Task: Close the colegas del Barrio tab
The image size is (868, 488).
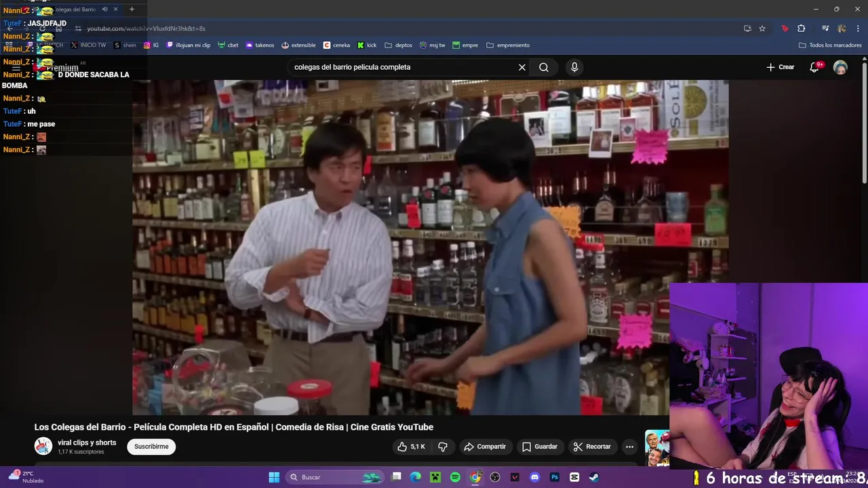Action: pos(115,9)
